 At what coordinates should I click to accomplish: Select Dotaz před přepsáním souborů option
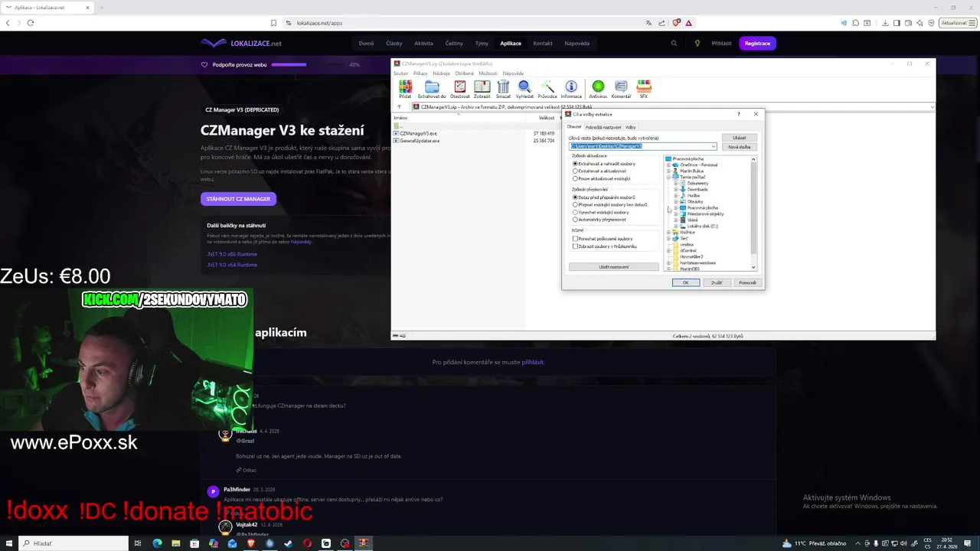coord(604,197)
